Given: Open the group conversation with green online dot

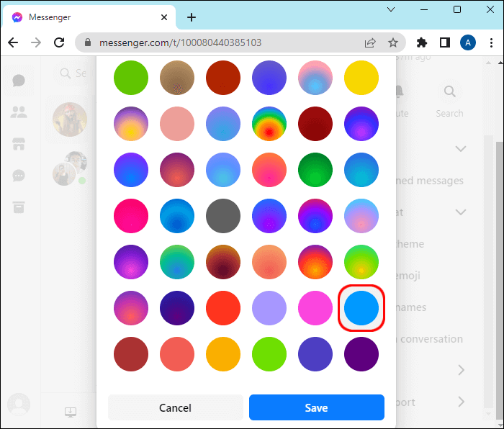Looking at the screenshot, I should (70, 168).
